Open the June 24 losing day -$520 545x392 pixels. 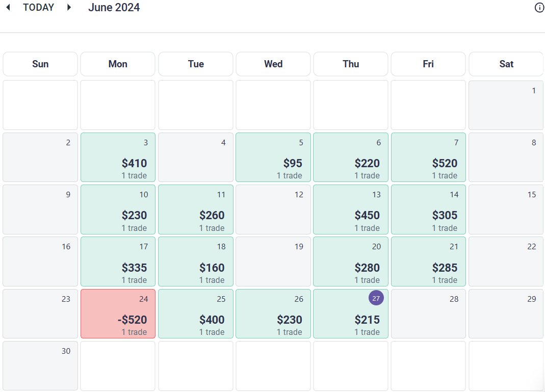pyautogui.click(x=118, y=313)
